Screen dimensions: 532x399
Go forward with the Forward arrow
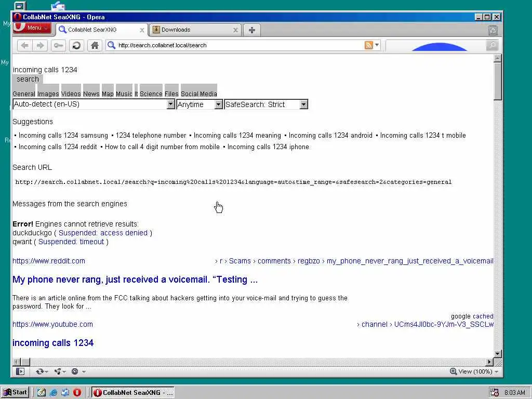click(40, 45)
